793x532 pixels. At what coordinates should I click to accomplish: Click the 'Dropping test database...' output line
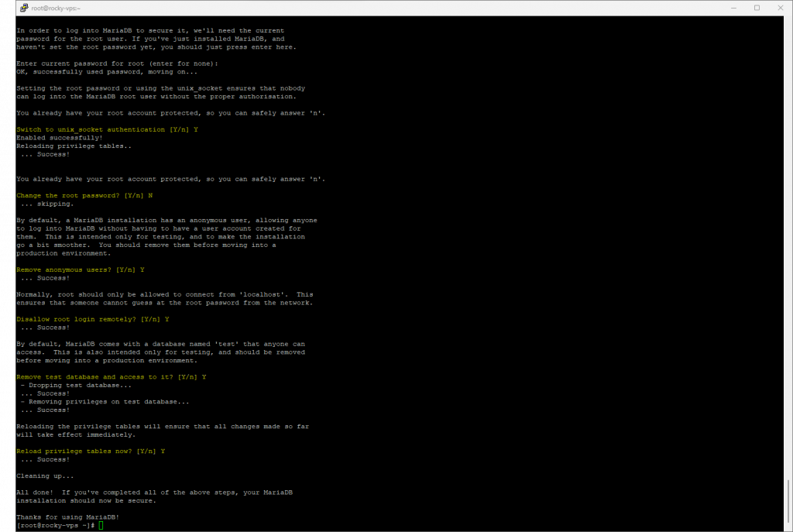point(76,385)
